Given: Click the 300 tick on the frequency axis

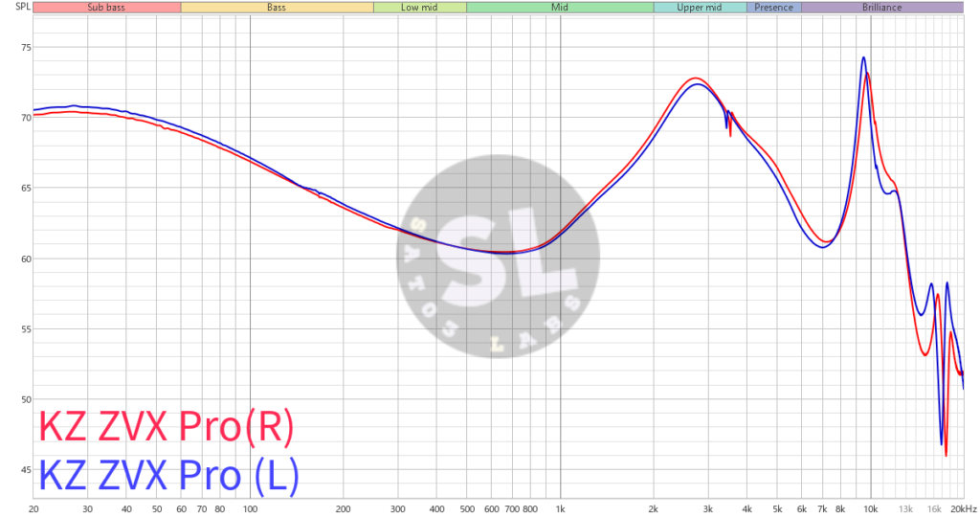Looking at the screenshot, I should (x=397, y=509).
